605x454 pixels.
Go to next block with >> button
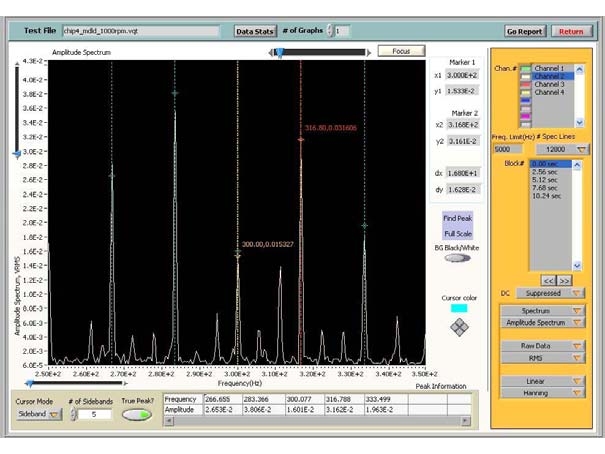point(564,281)
